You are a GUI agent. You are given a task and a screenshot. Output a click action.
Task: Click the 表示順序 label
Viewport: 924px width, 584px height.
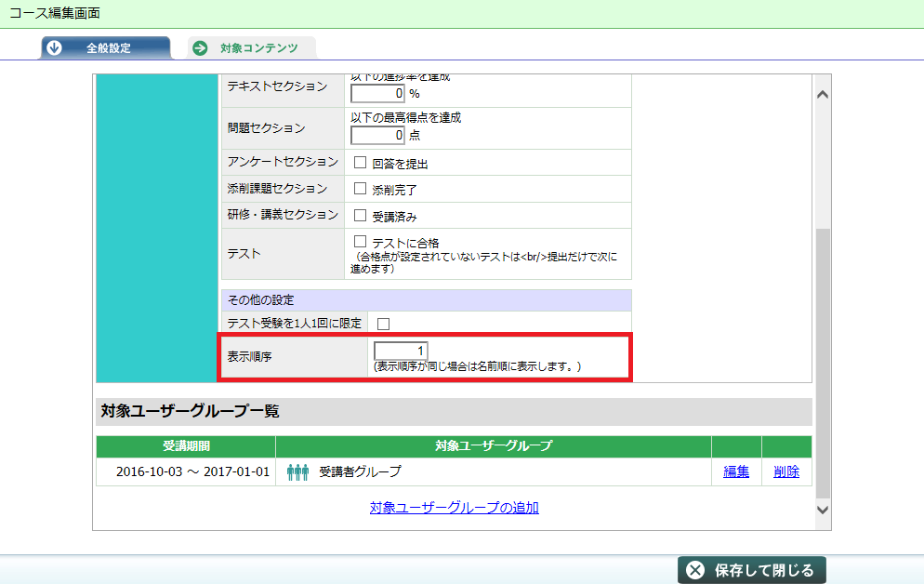pyautogui.click(x=250, y=356)
